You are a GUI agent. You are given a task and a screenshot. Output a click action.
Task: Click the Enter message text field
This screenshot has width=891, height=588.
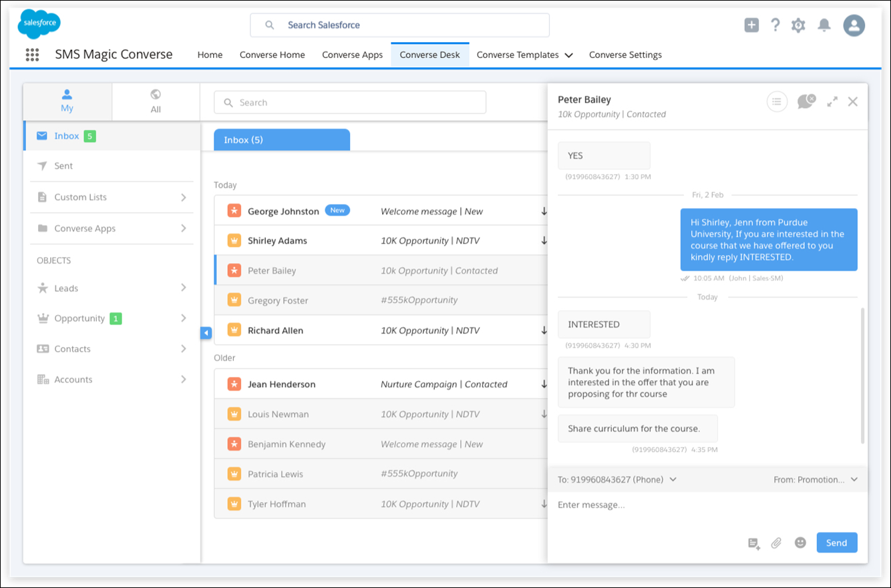[707, 505]
